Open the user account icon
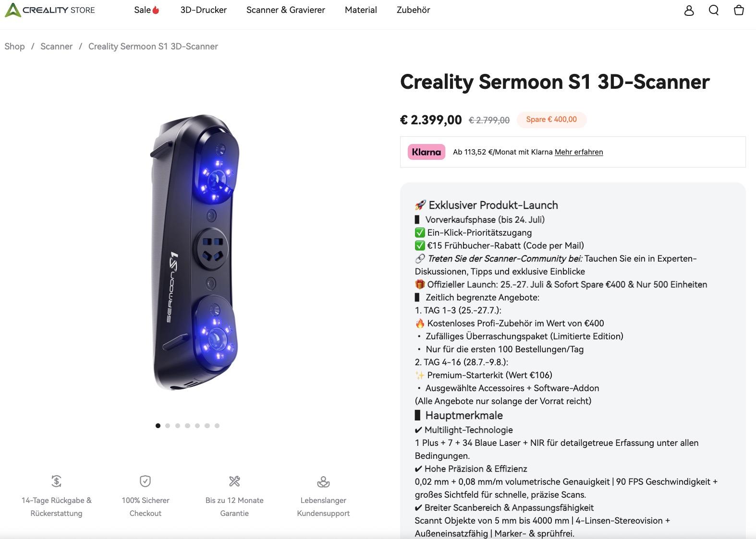This screenshot has height=539, width=756. point(689,10)
